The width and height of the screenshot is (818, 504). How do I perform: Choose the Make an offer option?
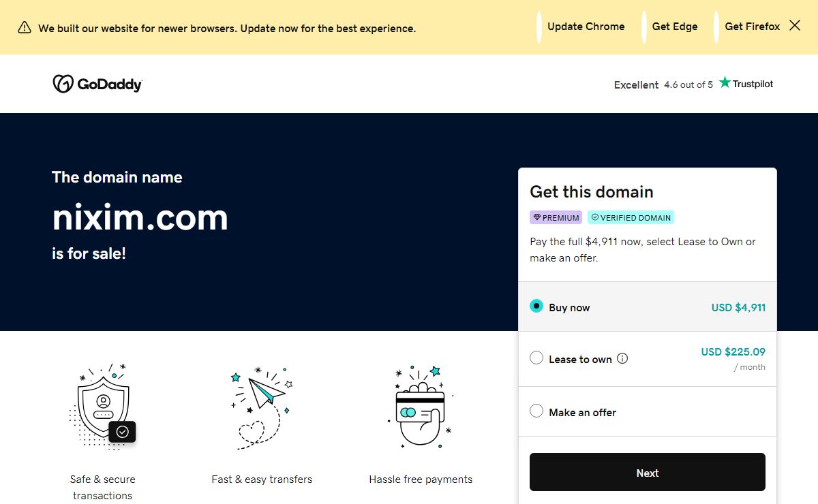(x=536, y=411)
